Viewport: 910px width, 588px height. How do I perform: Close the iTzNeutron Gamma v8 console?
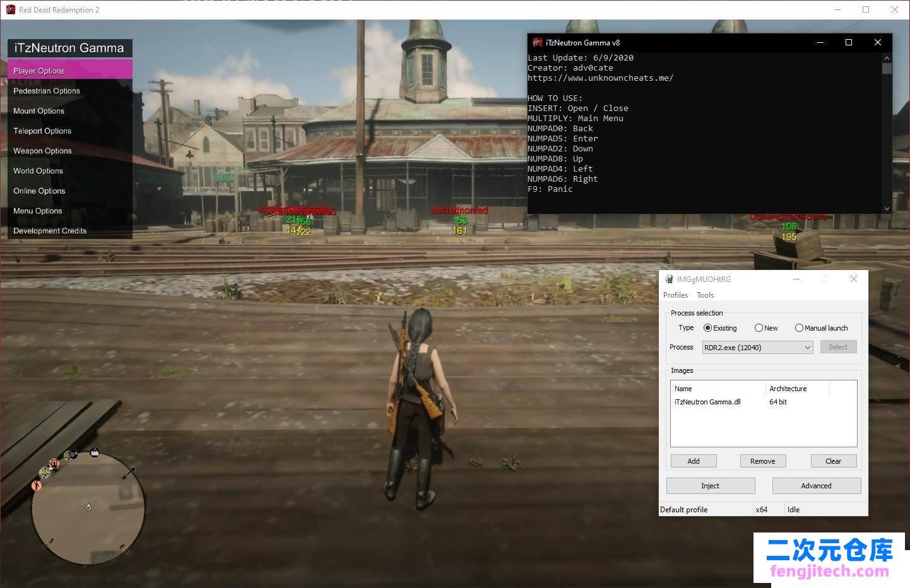point(877,42)
